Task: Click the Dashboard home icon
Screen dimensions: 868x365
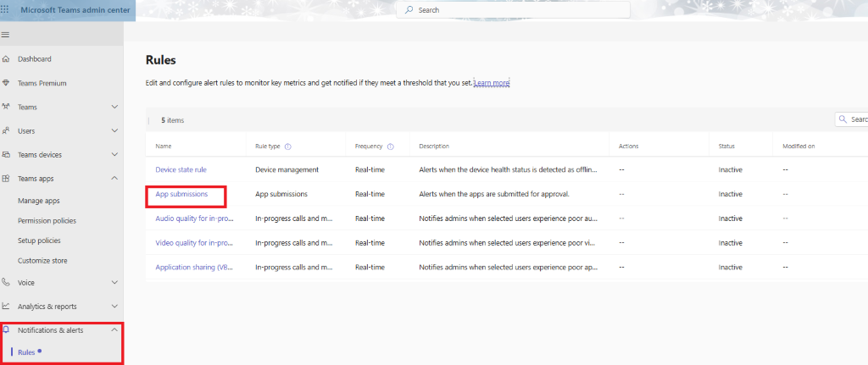Action: (6, 59)
